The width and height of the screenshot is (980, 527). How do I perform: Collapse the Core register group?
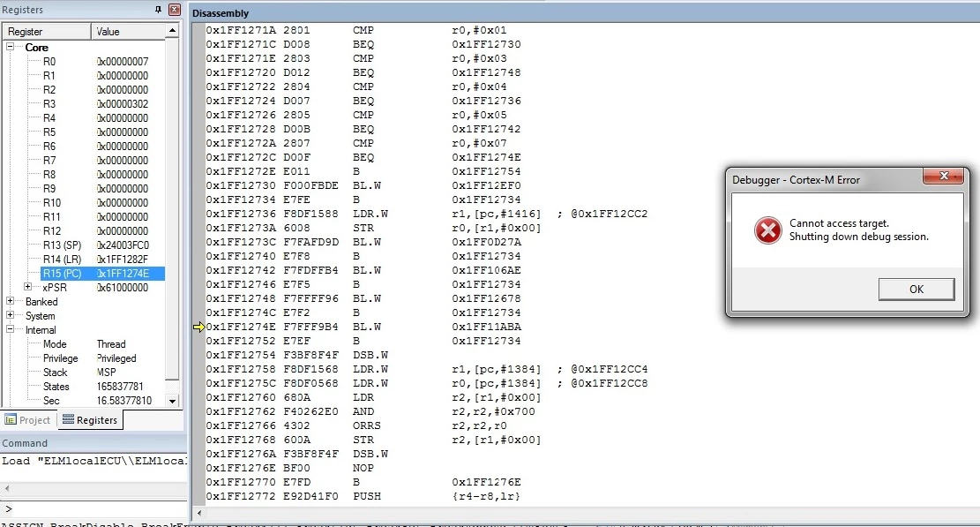pyautogui.click(x=11, y=47)
